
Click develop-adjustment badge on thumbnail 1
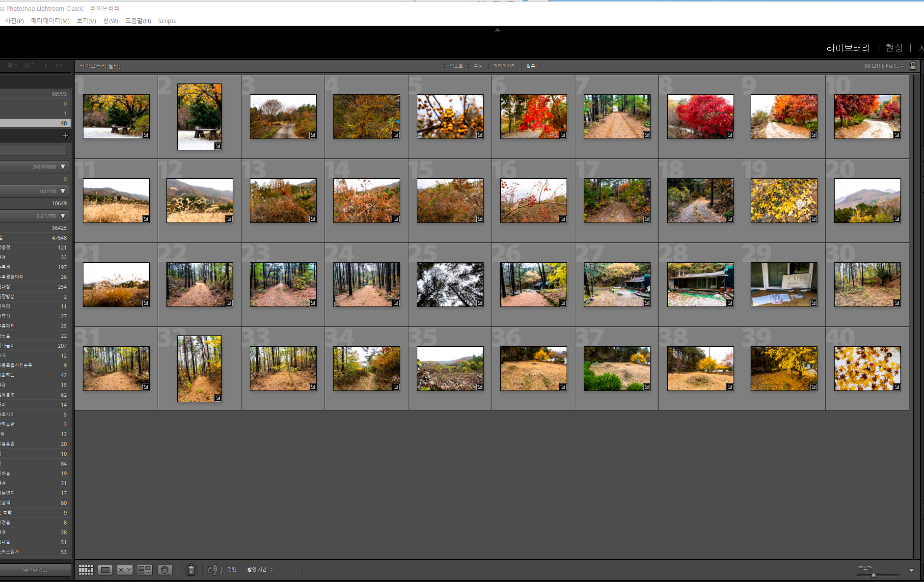click(146, 135)
